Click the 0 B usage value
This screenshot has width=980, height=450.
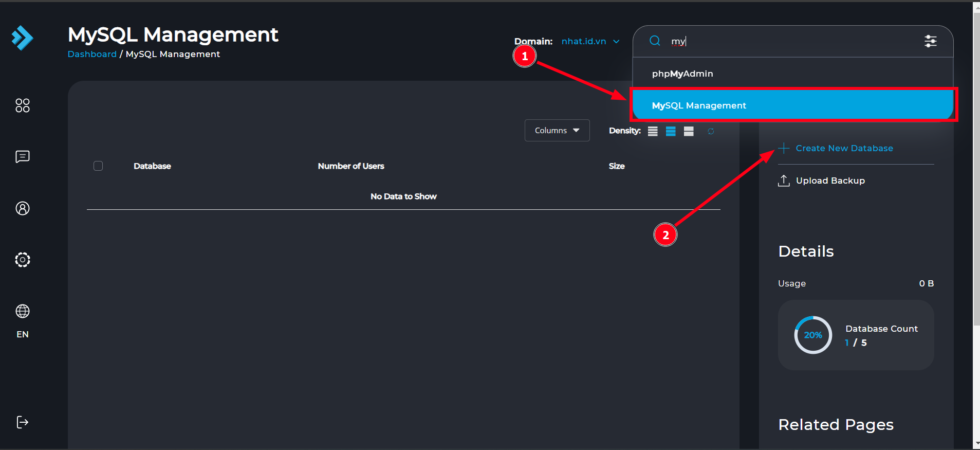927,283
